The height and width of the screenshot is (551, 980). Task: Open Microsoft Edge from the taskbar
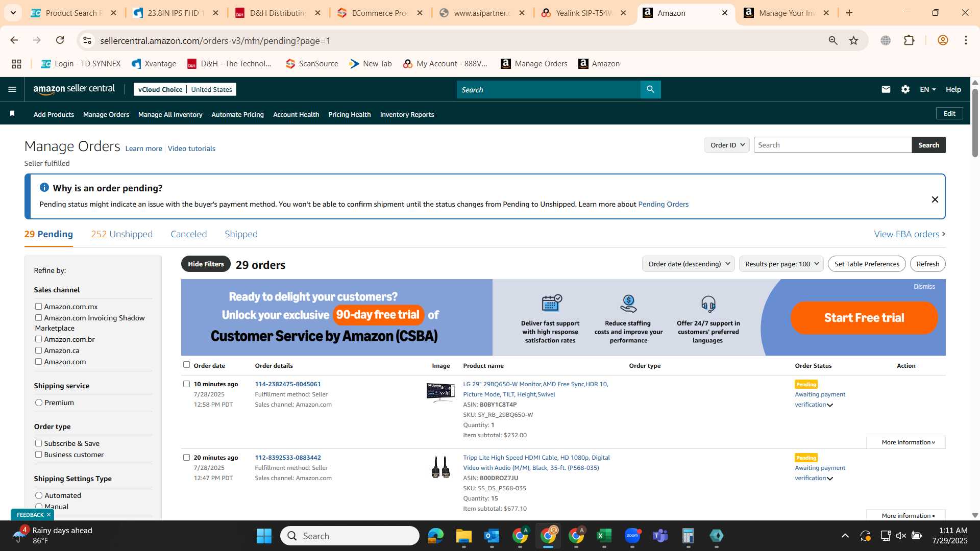(435, 536)
